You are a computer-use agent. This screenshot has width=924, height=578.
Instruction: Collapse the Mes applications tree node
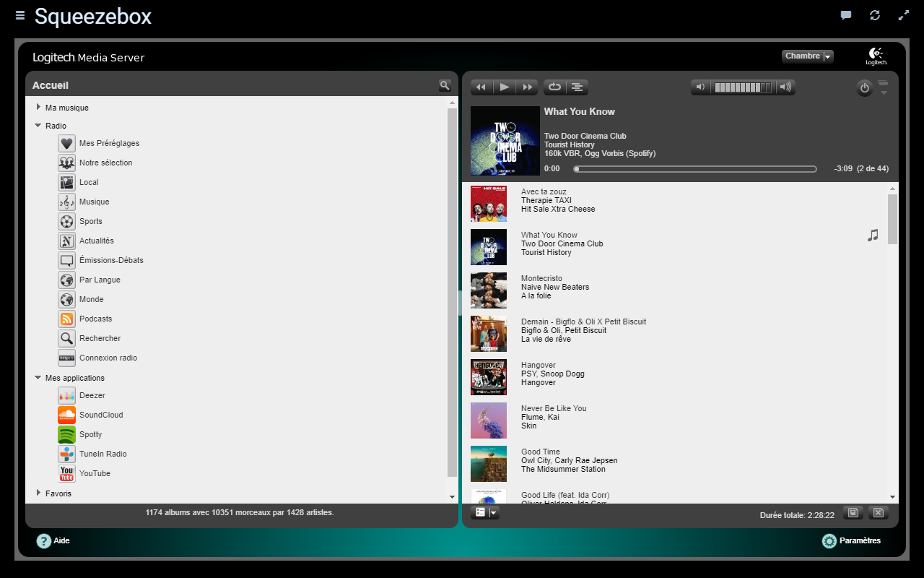[38, 377]
